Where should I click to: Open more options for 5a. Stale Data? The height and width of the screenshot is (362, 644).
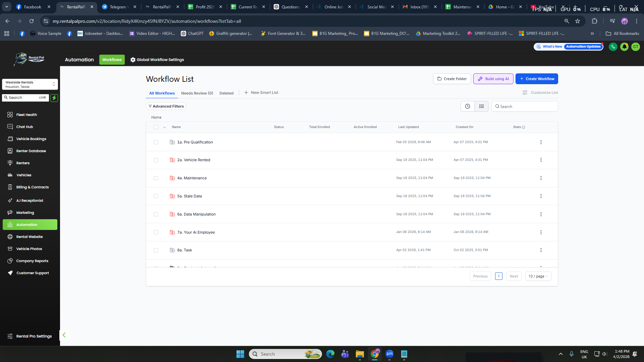point(541,196)
